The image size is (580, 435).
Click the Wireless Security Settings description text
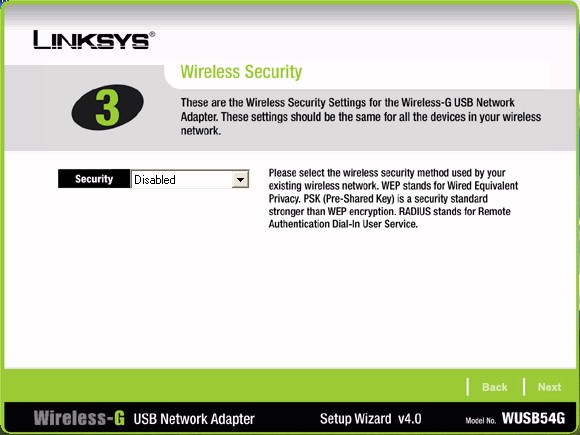coord(361,117)
